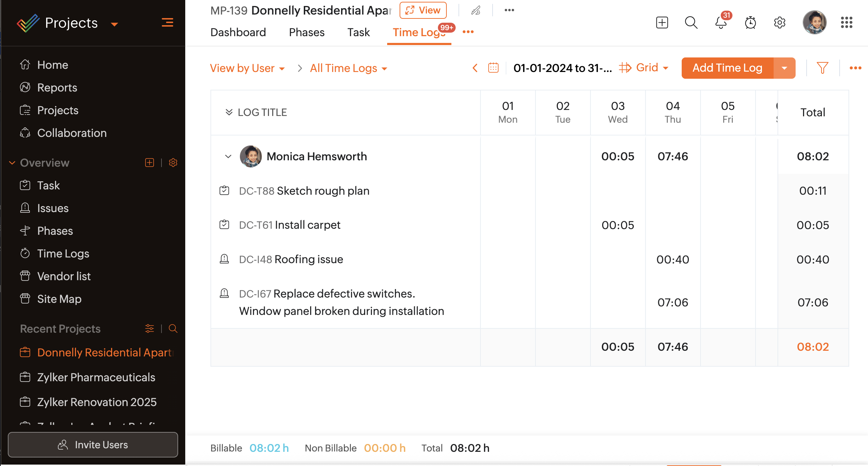Screen dimensions: 868x466
Task: Switch to the Phases tab
Action: 307,32
